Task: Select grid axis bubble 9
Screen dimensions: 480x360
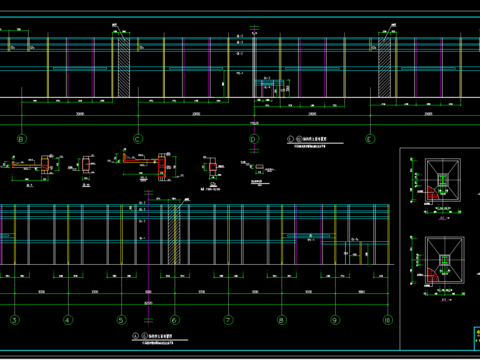Action: [x=335, y=320]
